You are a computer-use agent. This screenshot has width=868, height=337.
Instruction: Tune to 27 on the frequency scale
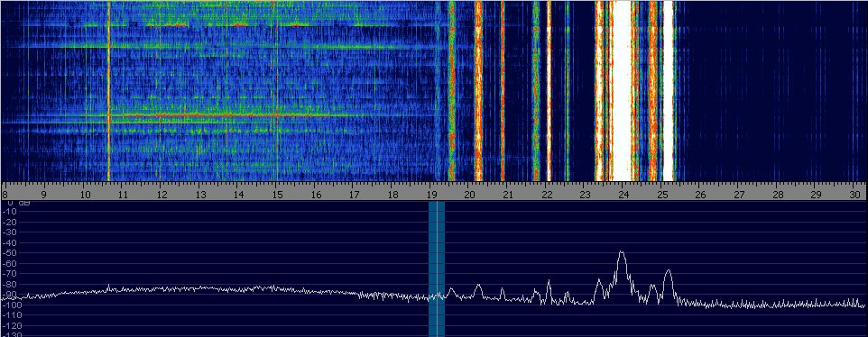740,195
